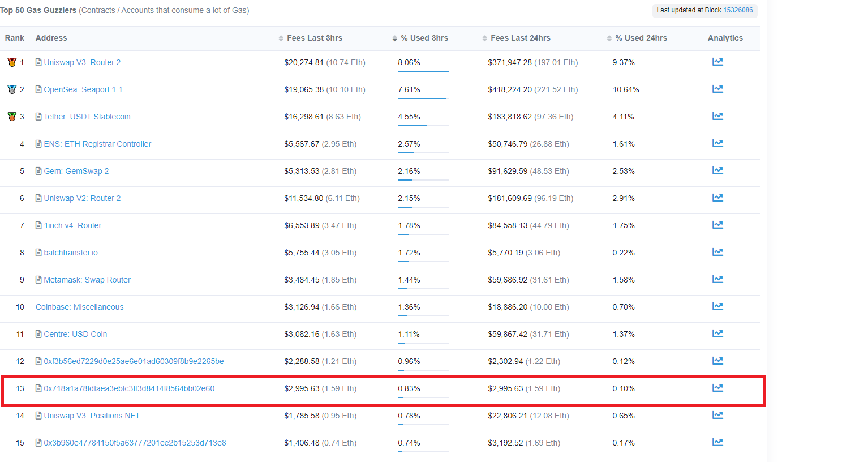The width and height of the screenshot is (868, 462).
Task: Open address 0x3b960e47784150f5a63777201ee2b15253d713e8
Action: click(135, 443)
